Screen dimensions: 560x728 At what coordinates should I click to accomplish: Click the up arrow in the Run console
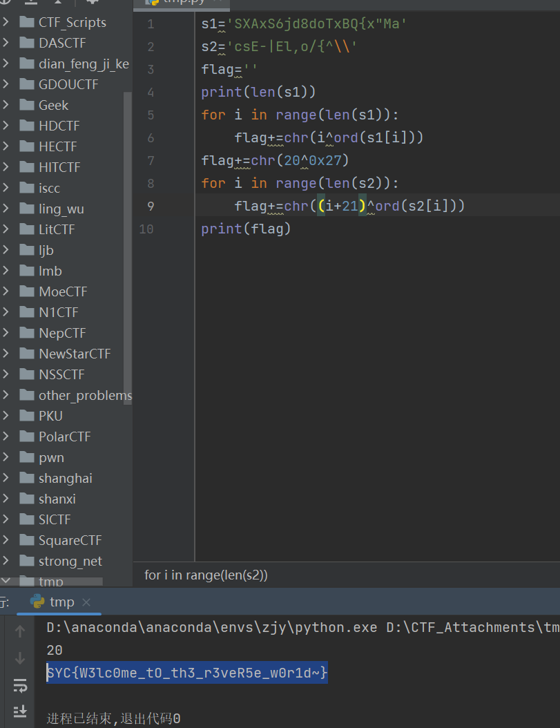(x=20, y=631)
